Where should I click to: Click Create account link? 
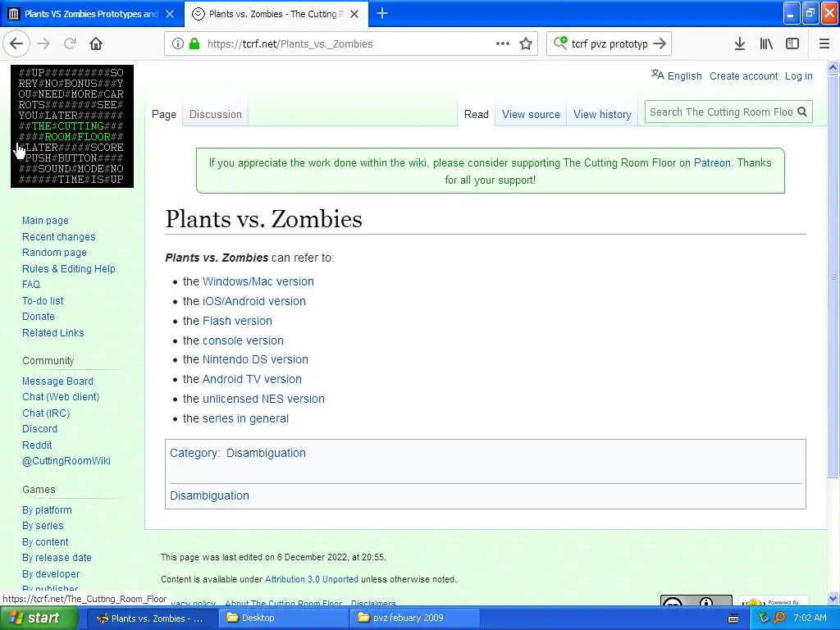pos(743,76)
